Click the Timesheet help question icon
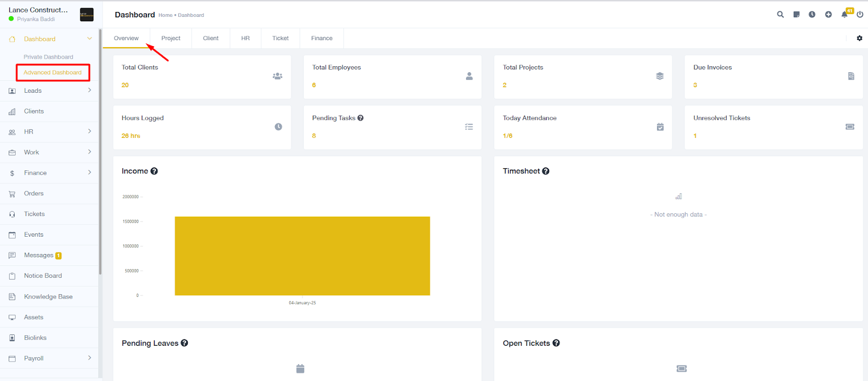The height and width of the screenshot is (381, 868). (x=546, y=171)
